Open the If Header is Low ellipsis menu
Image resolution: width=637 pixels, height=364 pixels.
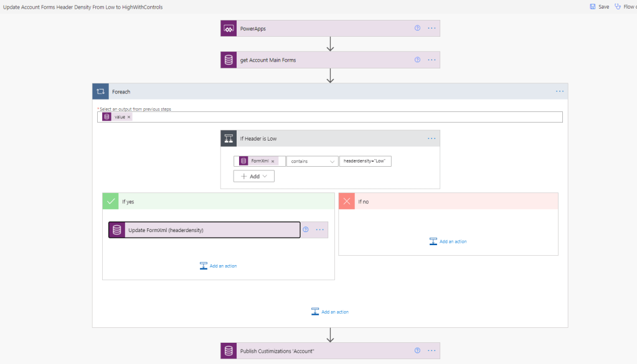432,138
